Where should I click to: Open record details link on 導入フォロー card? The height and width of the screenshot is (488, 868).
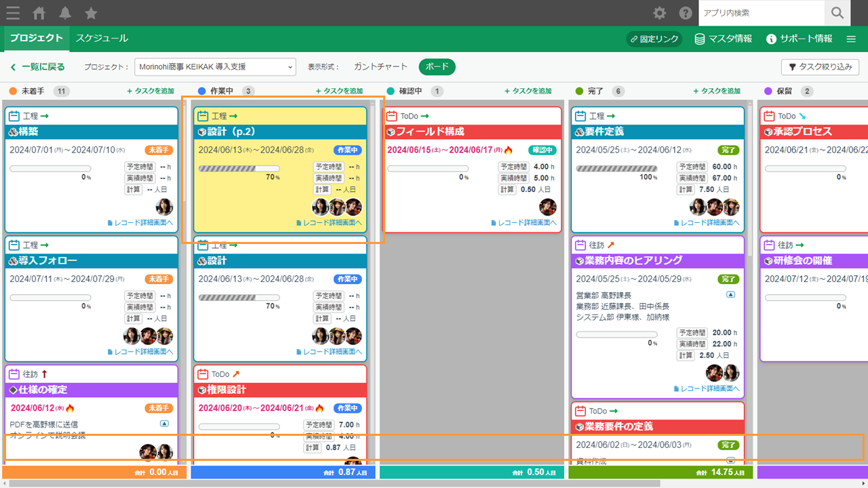tap(140, 352)
